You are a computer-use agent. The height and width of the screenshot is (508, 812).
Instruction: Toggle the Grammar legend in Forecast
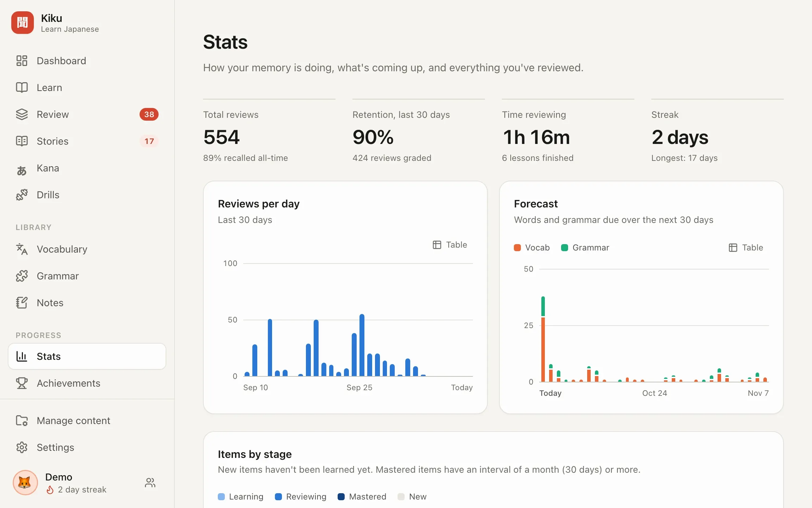(x=585, y=248)
